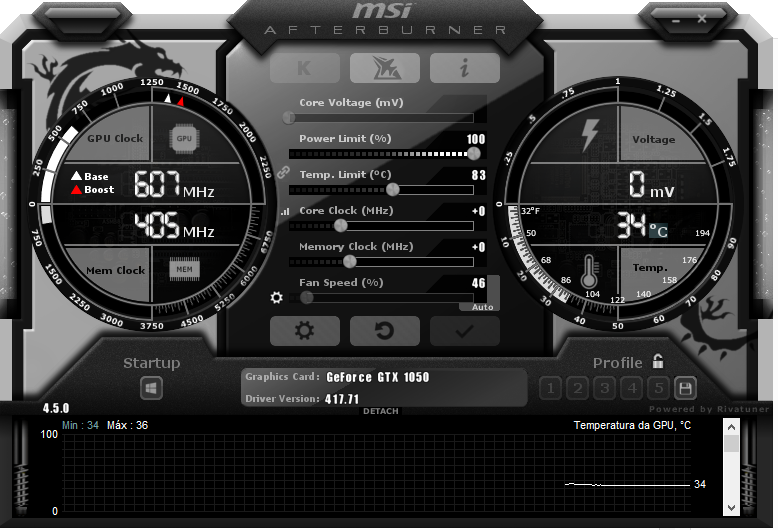Open curve editor bars icon beside Core Clock
Image resolution: width=778 pixels, height=530 pixels.
tap(285, 212)
